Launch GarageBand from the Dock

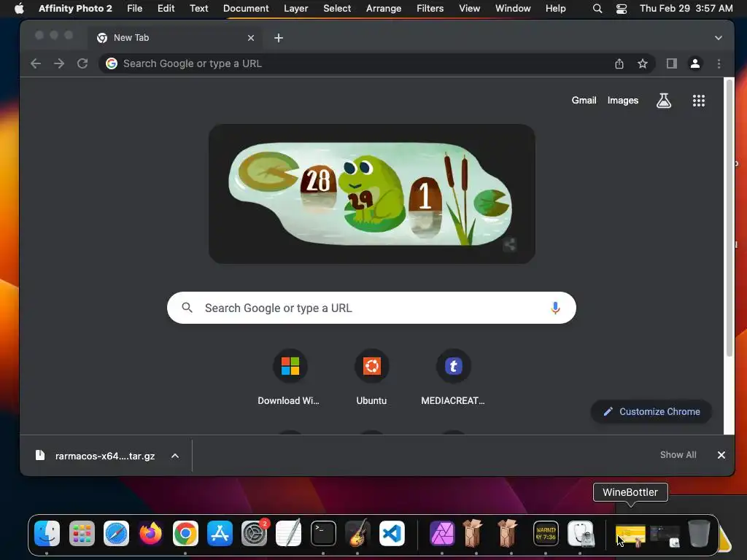click(x=357, y=533)
